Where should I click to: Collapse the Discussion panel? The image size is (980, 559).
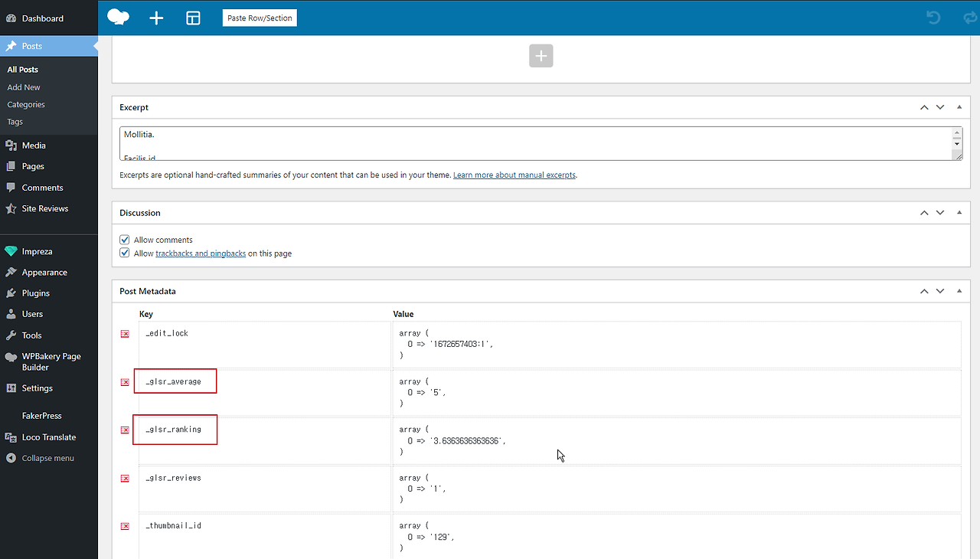tap(959, 213)
